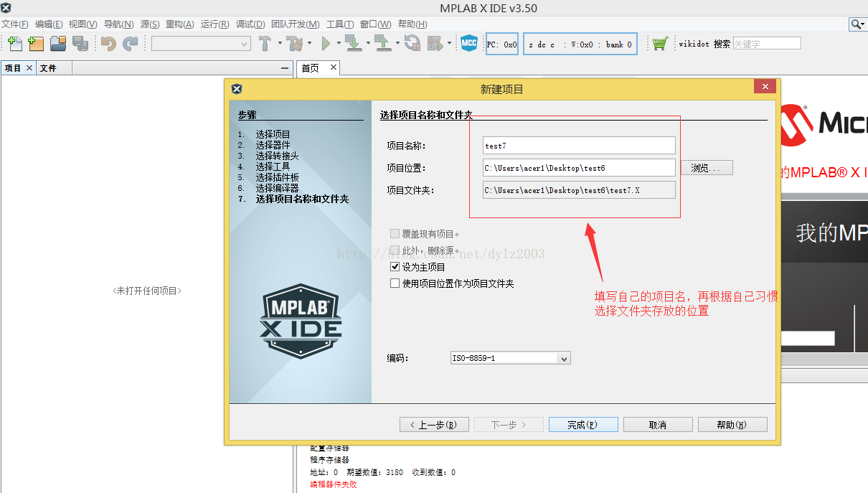Click the Read Device Memory icon
This screenshot has width=868, height=493.
382,44
